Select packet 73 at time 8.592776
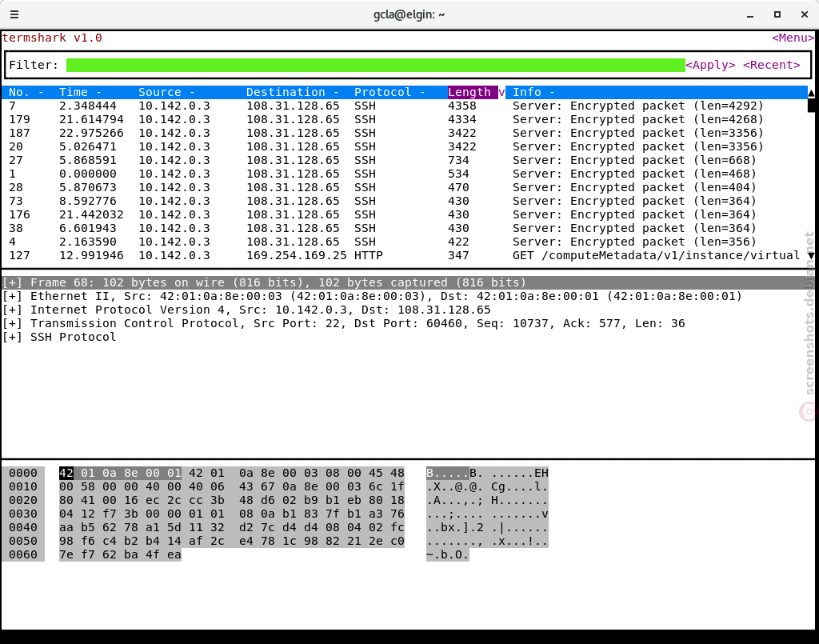The image size is (819, 644). pyautogui.click(x=405, y=201)
